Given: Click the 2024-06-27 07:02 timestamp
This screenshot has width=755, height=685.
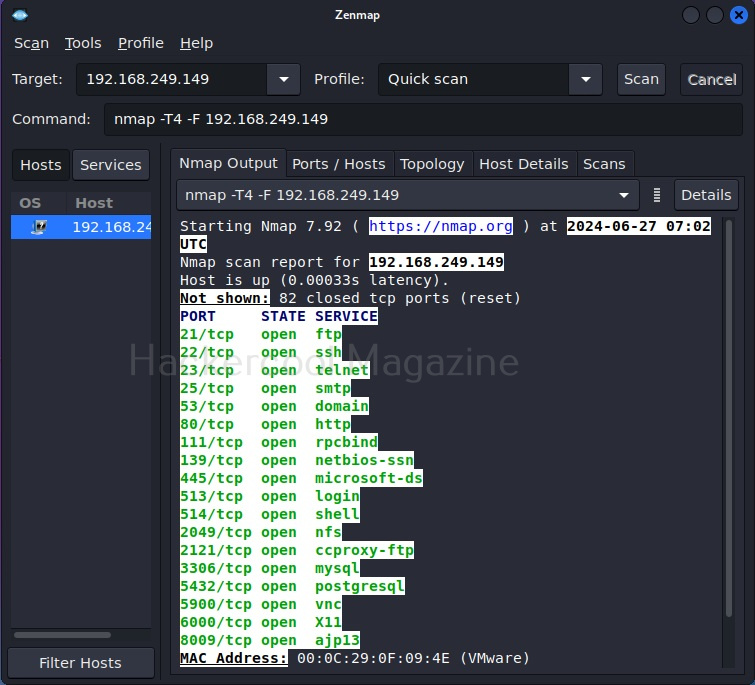Looking at the screenshot, I should [x=638, y=226].
